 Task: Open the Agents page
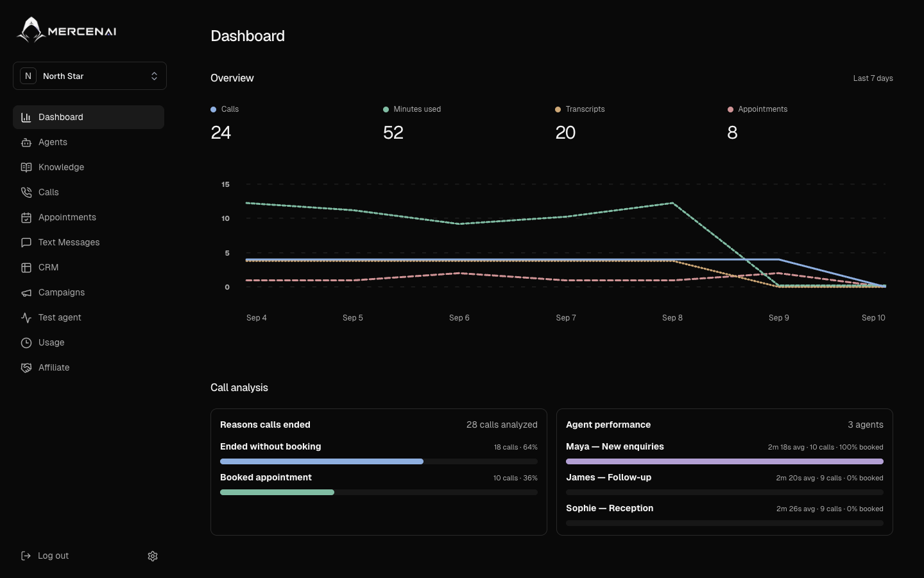pyautogui.click(x=89, y=143)
